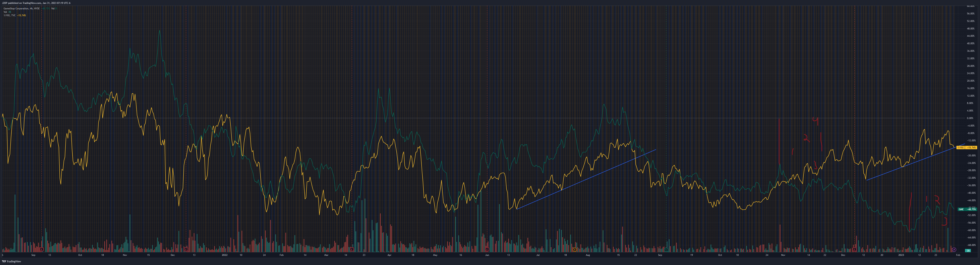Viewport: 980px width, 265px height.
Task: Click the 0.00% price axis label
Action: point(970,118)
